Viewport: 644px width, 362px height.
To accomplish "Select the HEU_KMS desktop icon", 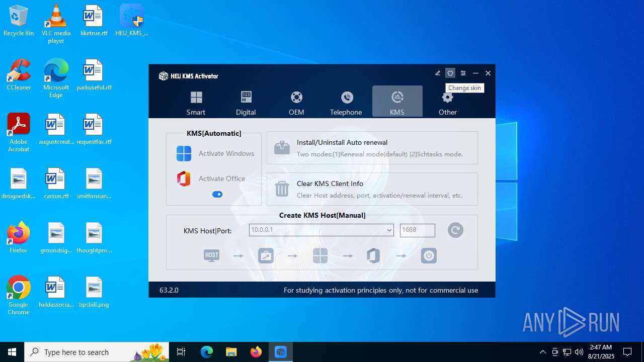I will pyautogui.click(x=132, y=21).
